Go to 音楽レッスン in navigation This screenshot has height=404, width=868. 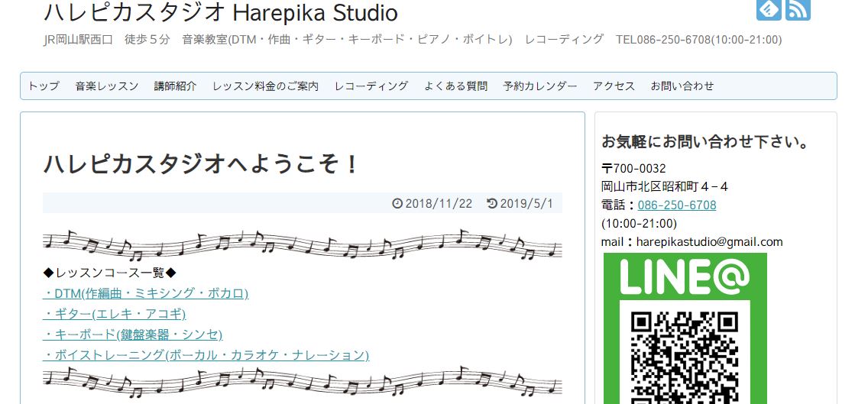pos(107,86)
